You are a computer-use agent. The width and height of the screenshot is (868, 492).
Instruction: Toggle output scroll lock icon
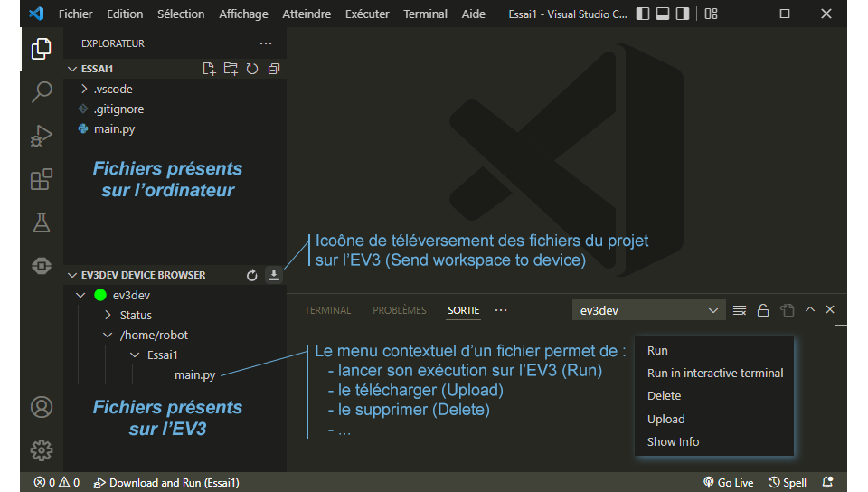(x=763, y=310)
